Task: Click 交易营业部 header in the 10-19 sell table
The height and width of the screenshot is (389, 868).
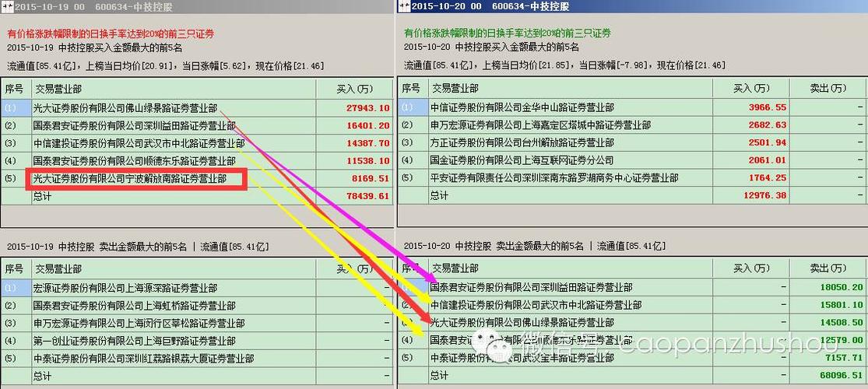Action: point(58,269)
